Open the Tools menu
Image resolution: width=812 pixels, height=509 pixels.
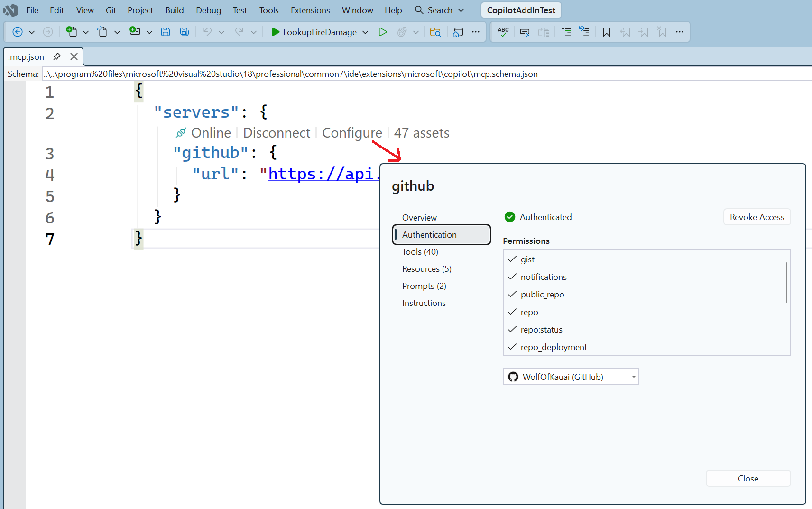[269, 10]
